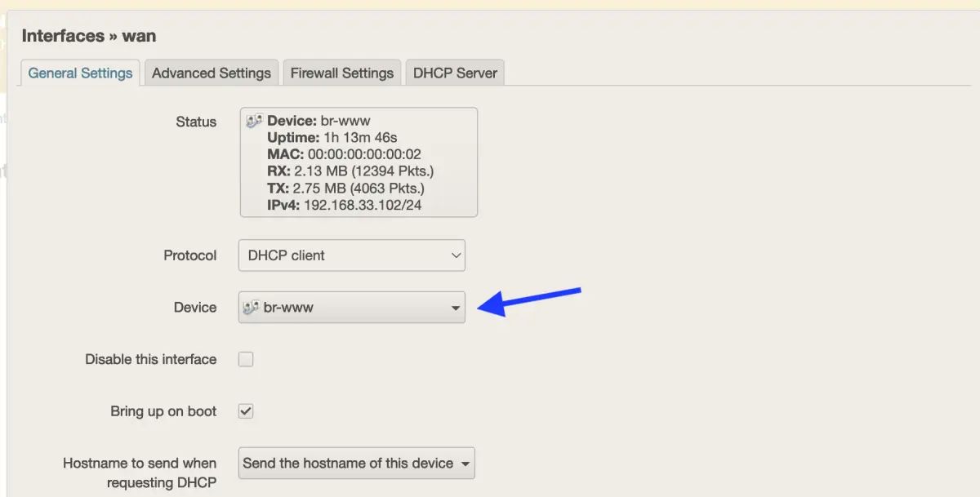Click the Device dropdown's arrow indicator

(x=456, y=308)
